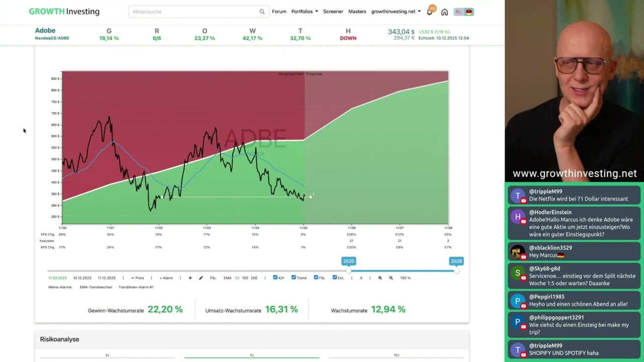This screenshot has height=362, width=644.
Task: Click Umsatz-Wachstumsrate value 16,31 %
Action: click(x=281, y=310)
